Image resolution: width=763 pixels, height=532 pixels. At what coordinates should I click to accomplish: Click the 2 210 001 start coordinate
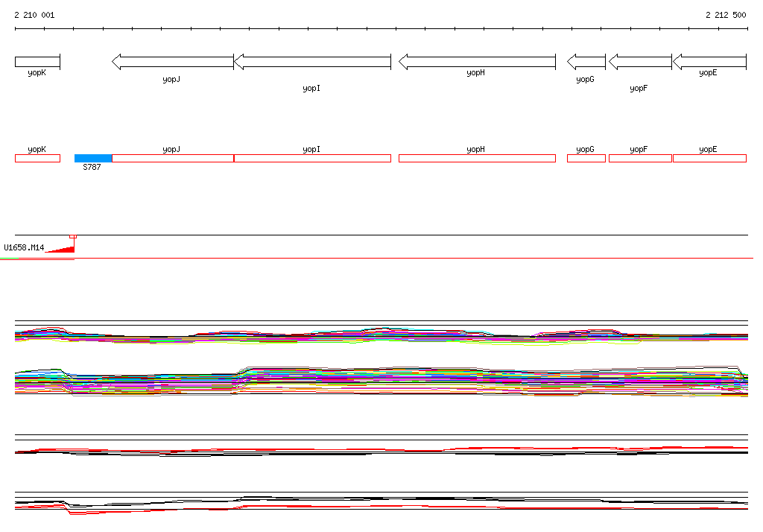click(x=34, y=15)
